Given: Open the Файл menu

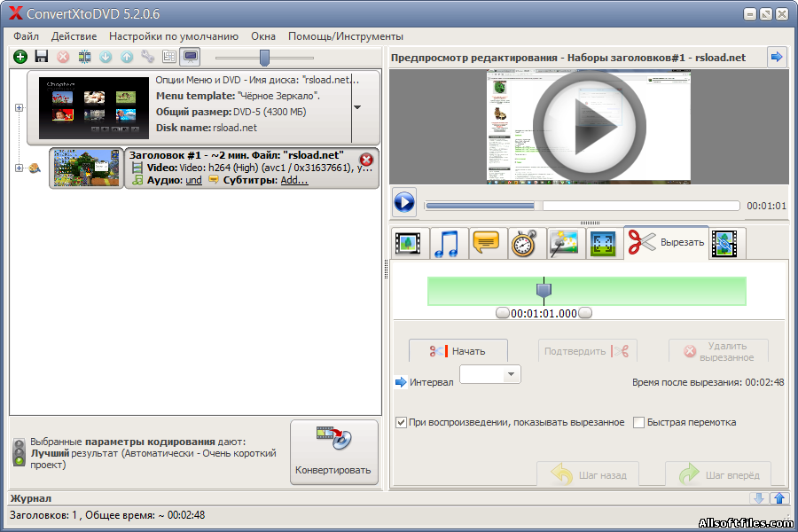Looking at the screenshot, I should coord(26,36).
